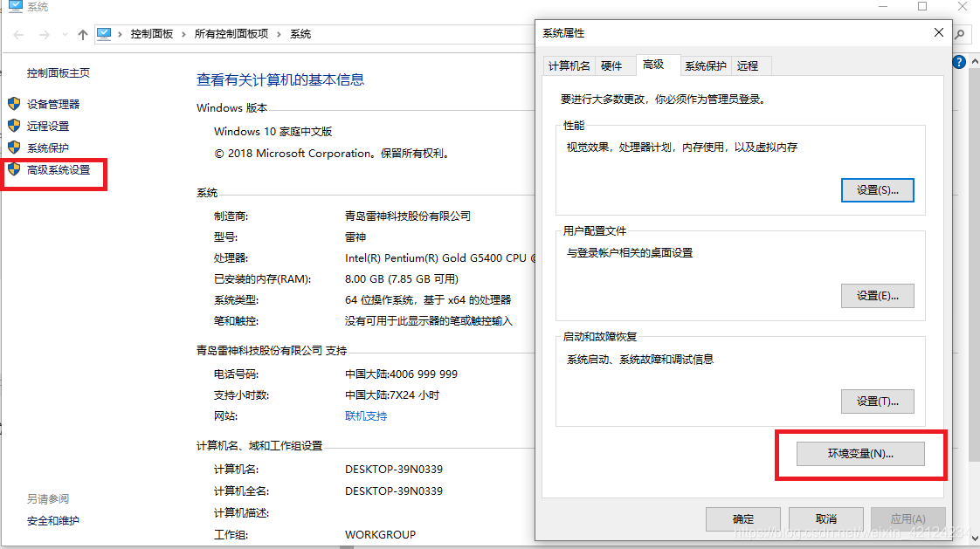Select computer name value DESKTOP-39N0339

394,469
